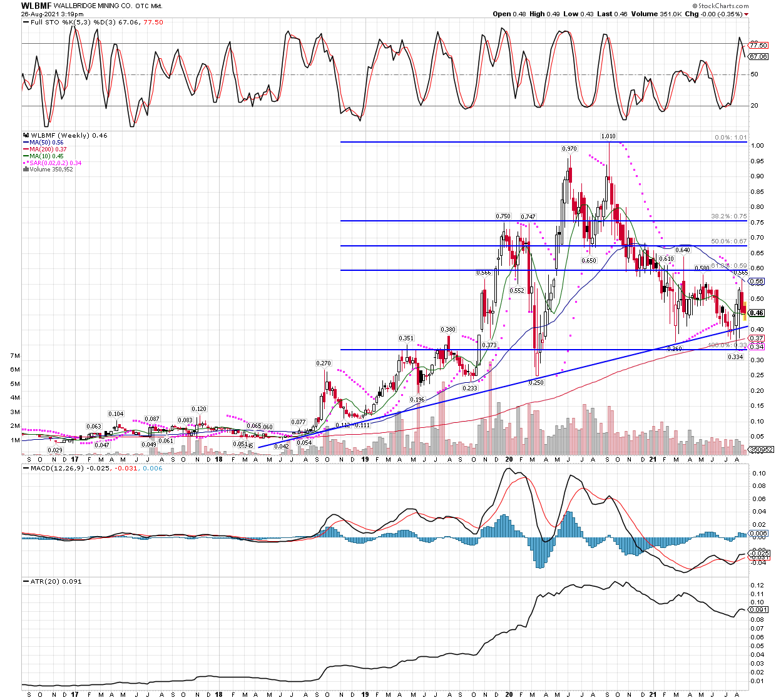Click the 0.750 high price label
Viewport: 776px width, 700px height.
[x=503, y=216]
